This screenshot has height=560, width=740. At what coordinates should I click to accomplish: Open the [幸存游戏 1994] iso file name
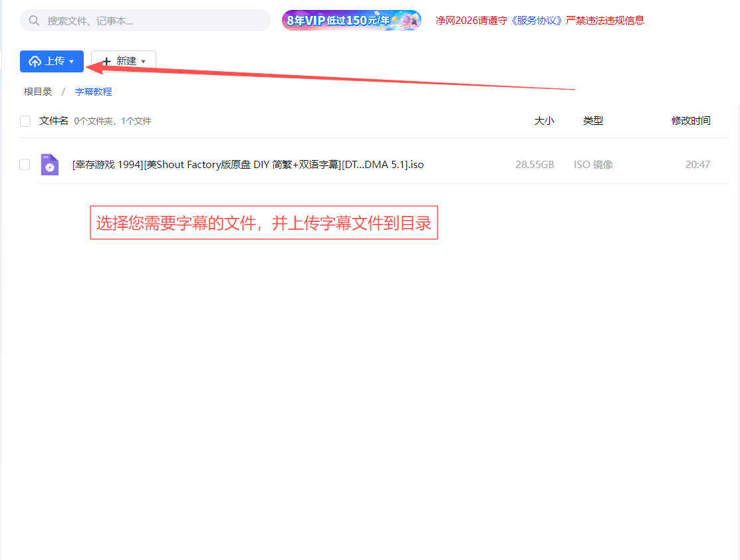pos(248,165)
